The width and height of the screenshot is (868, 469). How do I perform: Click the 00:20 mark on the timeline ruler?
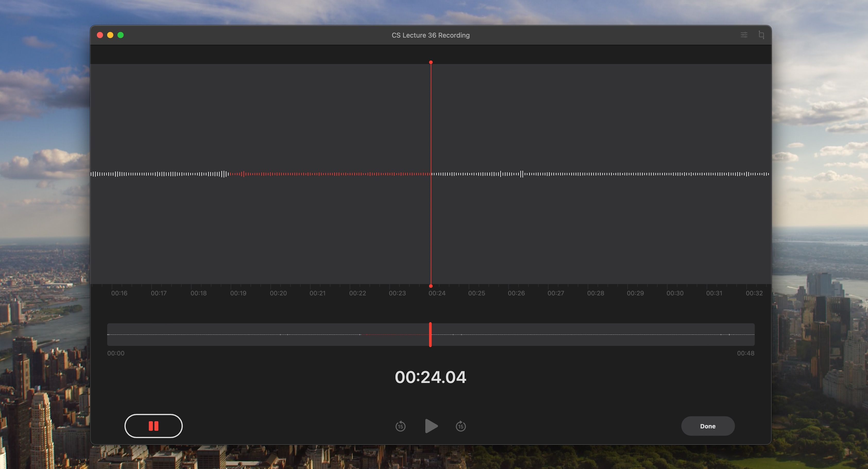(278, 293)
